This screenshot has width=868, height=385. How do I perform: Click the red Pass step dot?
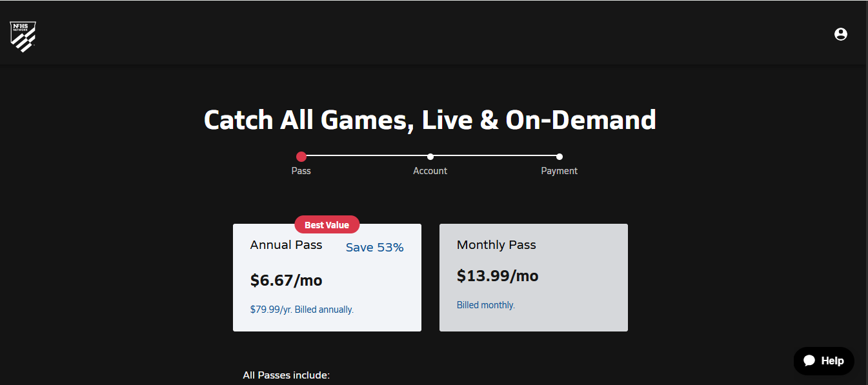coord(301,157)
